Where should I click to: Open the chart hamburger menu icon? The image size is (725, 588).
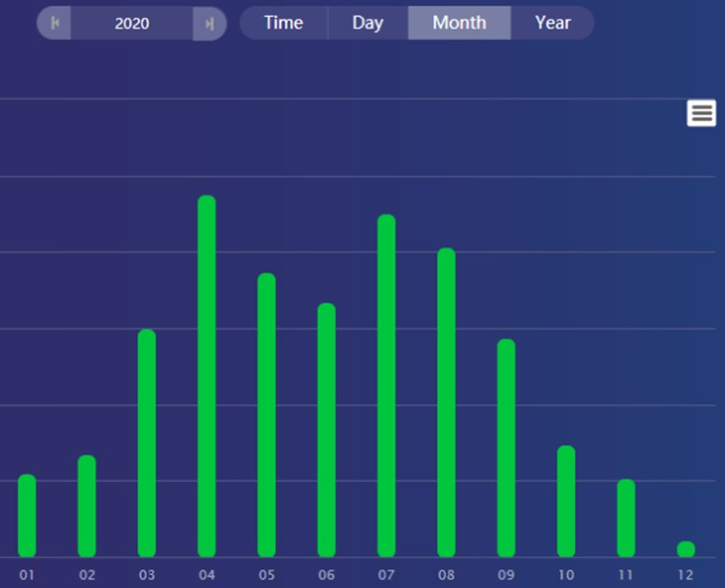click(x=701, y=113)
